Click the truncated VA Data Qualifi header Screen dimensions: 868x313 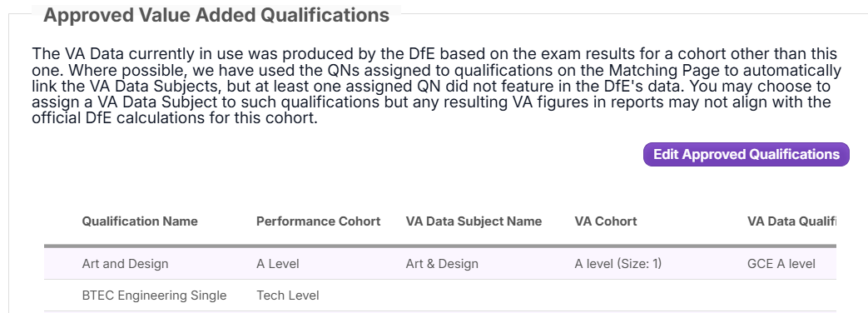coord(791,221)
